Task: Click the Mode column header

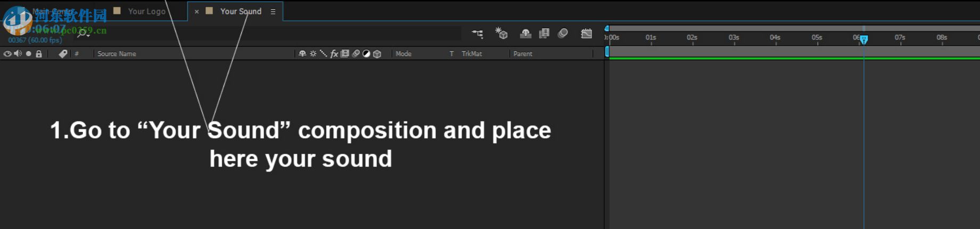Action: (403, 54)
